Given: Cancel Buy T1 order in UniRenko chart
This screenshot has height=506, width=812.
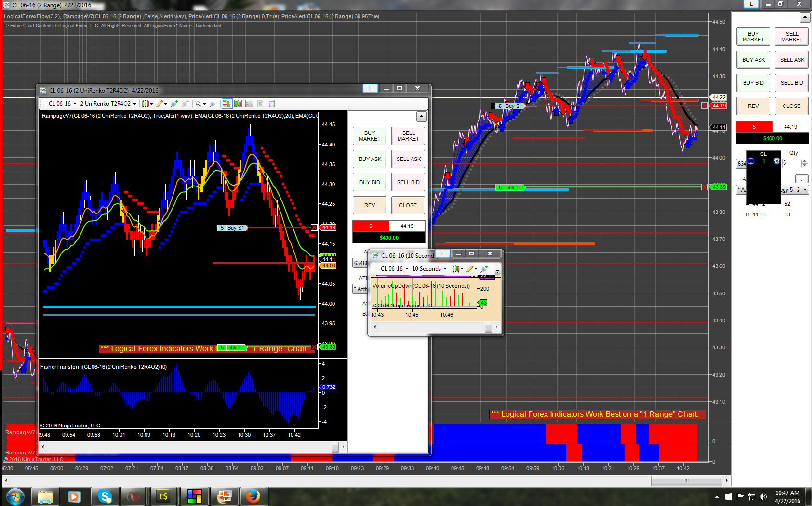Looking at the screenshot, I should [314, 347].
